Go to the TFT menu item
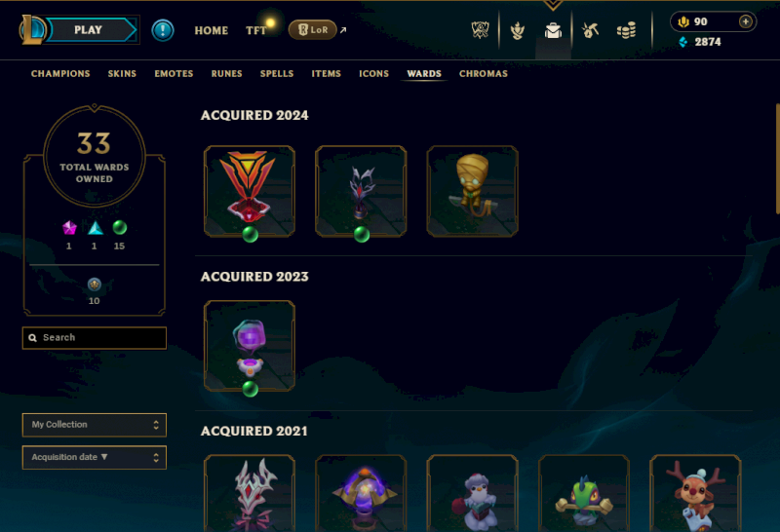The width and height of the screenshot is (780, 532). pyautogui.click(x=255, y=31)
